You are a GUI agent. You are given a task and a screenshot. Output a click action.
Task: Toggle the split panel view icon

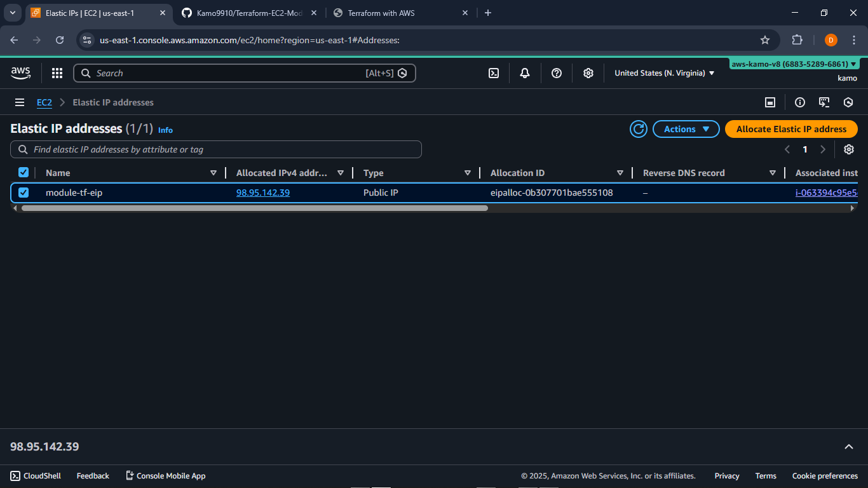(x=770, y=102)
